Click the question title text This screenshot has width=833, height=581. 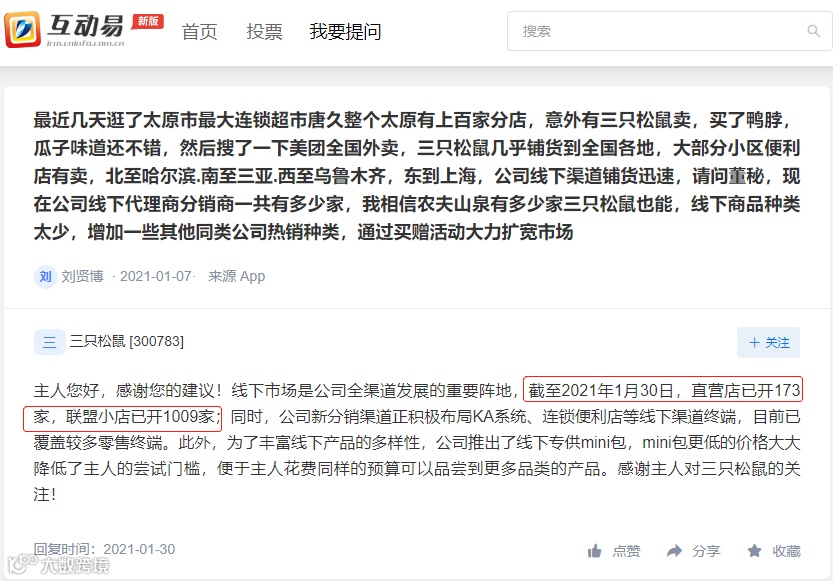(416, 176)
